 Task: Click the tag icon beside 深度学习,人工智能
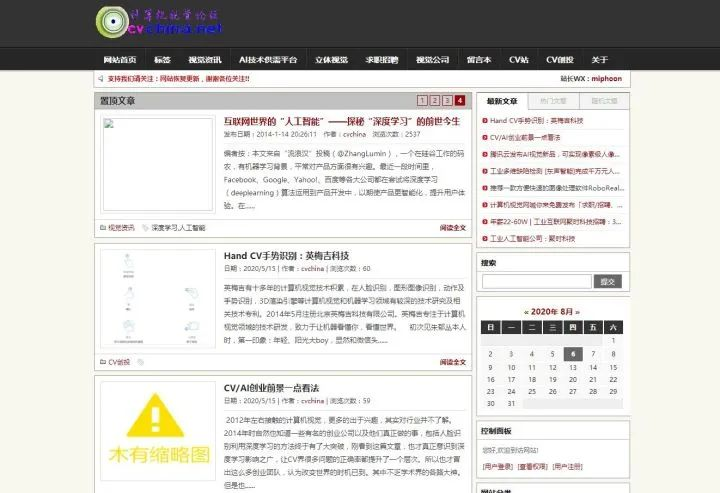click(145, 228)
